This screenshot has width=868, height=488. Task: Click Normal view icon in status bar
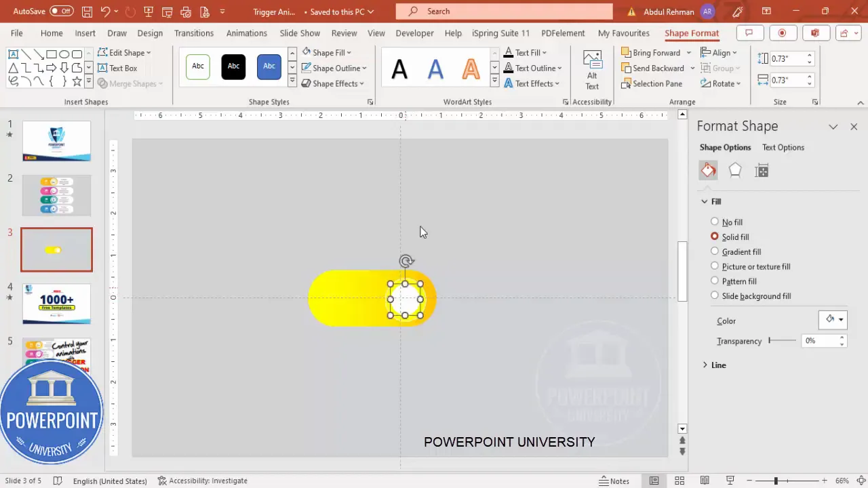[x=654, y=481]
